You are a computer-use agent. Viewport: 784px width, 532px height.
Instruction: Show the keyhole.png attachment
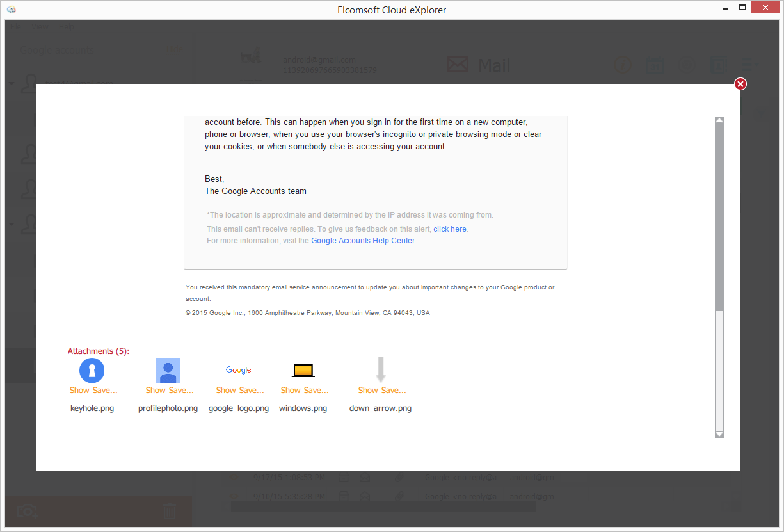[x=79, y=390]
